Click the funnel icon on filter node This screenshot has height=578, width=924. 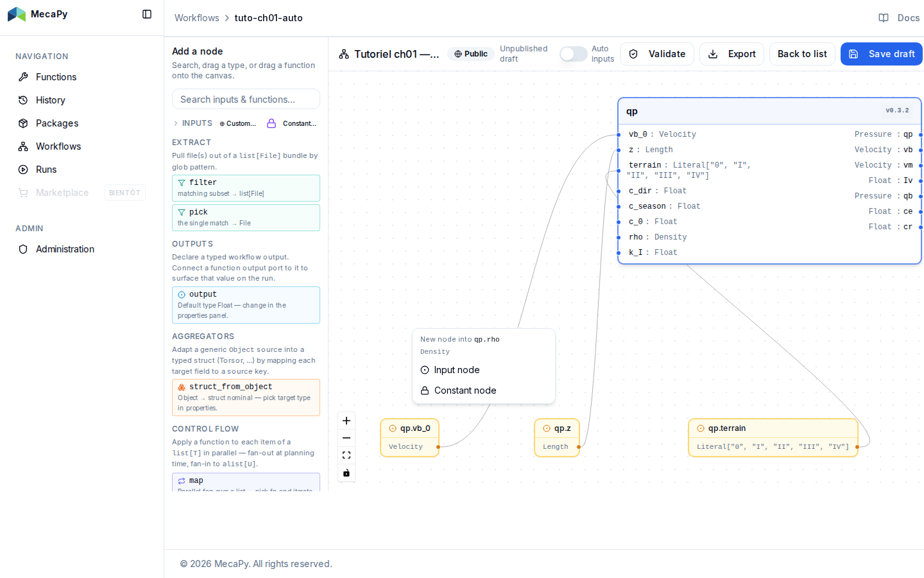click(182, 183)
